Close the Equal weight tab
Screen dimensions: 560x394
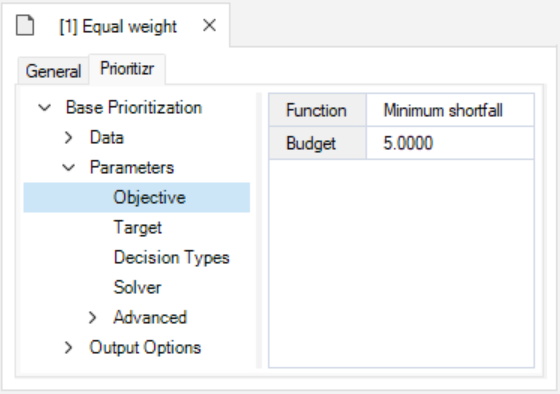209,26
